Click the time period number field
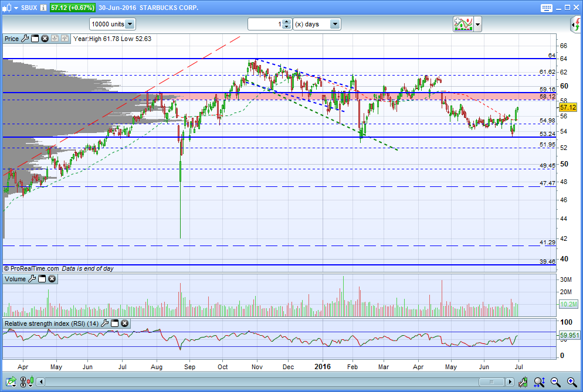Viewport: 583px width, 392px height. coord(266,24)
